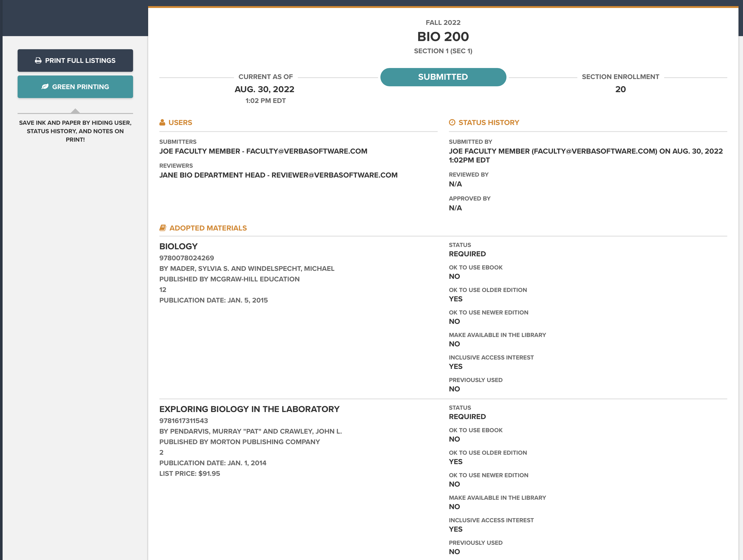
Task: Activate the GREEN PRINTING button
Action: coord(75,87)
